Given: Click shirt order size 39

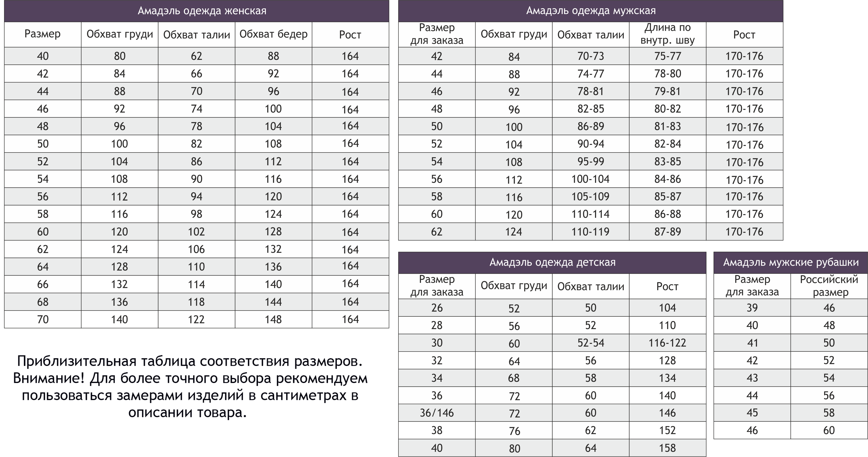Looking at the screenshot, I should (x=752, y=308).
